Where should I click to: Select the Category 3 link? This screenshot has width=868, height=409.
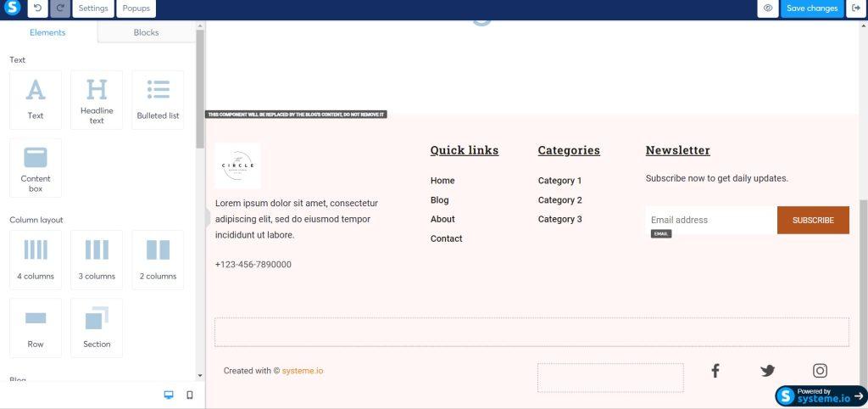[559, 219]
